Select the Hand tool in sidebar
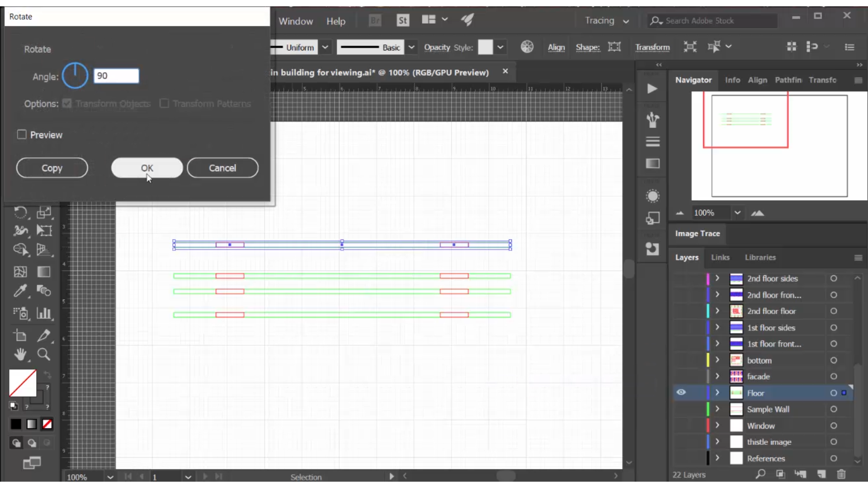 pos(21,355)
